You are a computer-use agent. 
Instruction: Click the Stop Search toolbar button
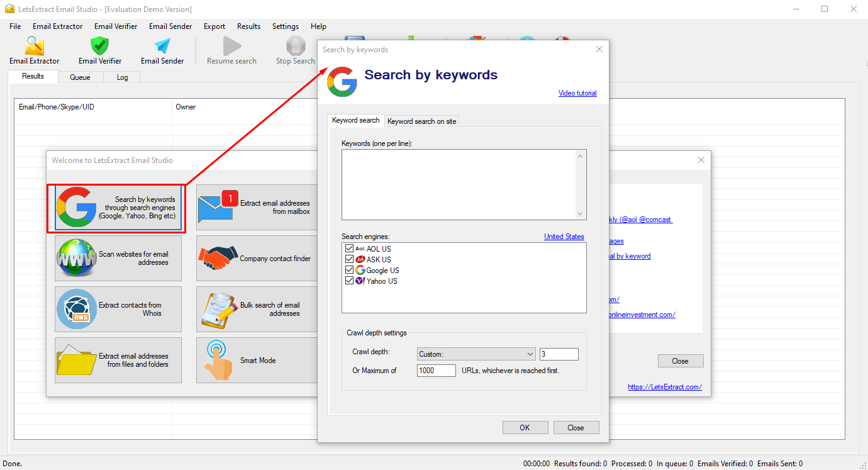pos(295,51)
